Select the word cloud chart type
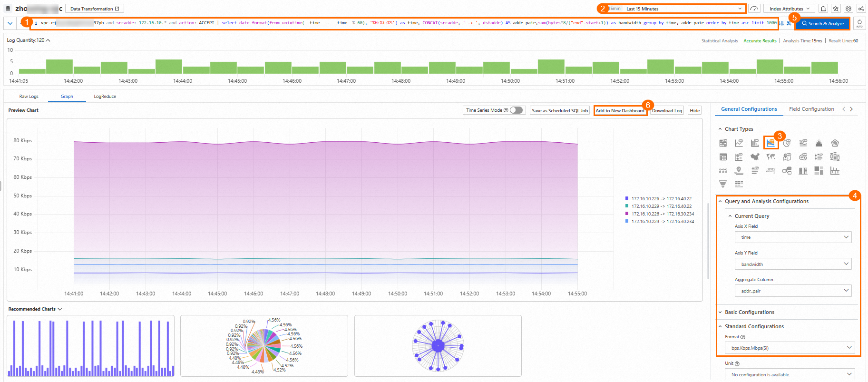Image resolution: width=868 pixels, height=382 pixels. 770,170
